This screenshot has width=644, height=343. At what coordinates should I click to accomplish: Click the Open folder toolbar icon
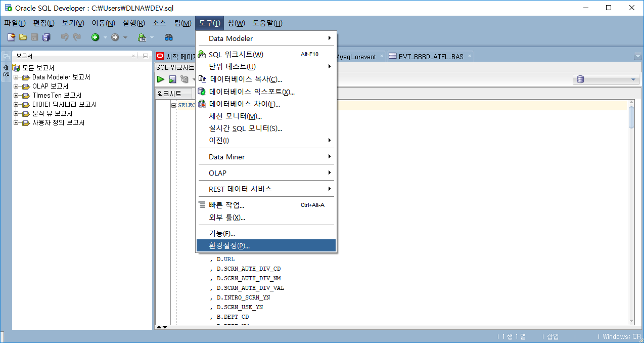pos(23,37)
